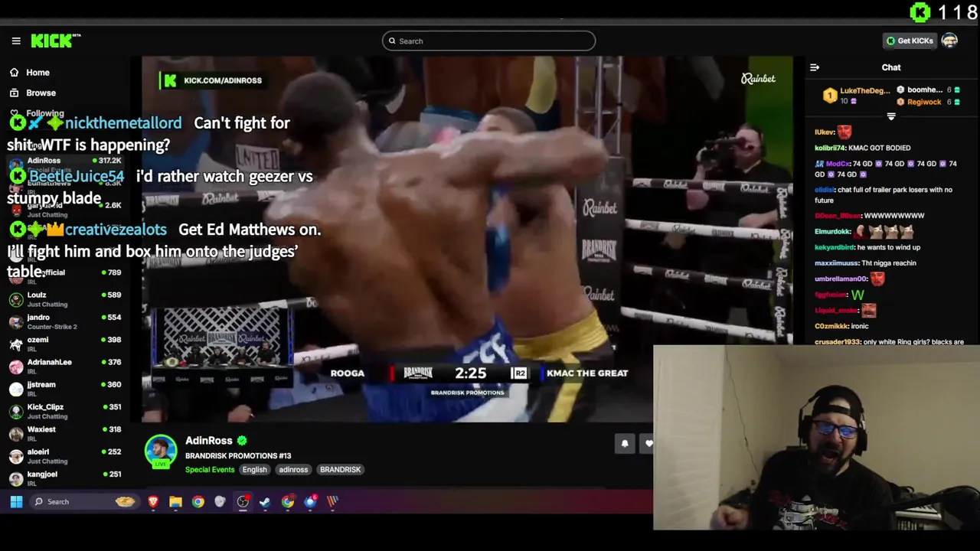Click the notification bell under the video
The width and height of the screenshot is (980, 551).
tap(625, 444)
